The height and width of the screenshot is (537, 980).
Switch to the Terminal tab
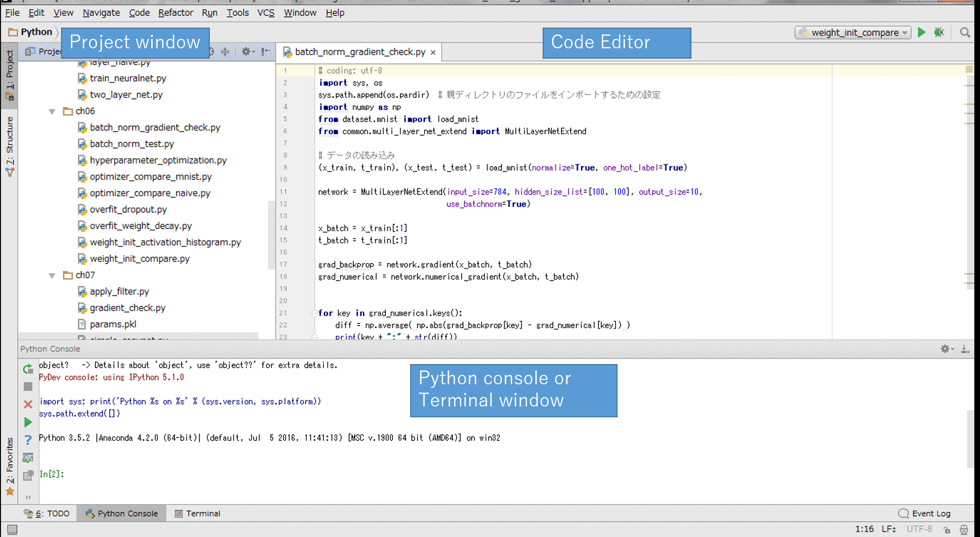[x=197, y=513]
